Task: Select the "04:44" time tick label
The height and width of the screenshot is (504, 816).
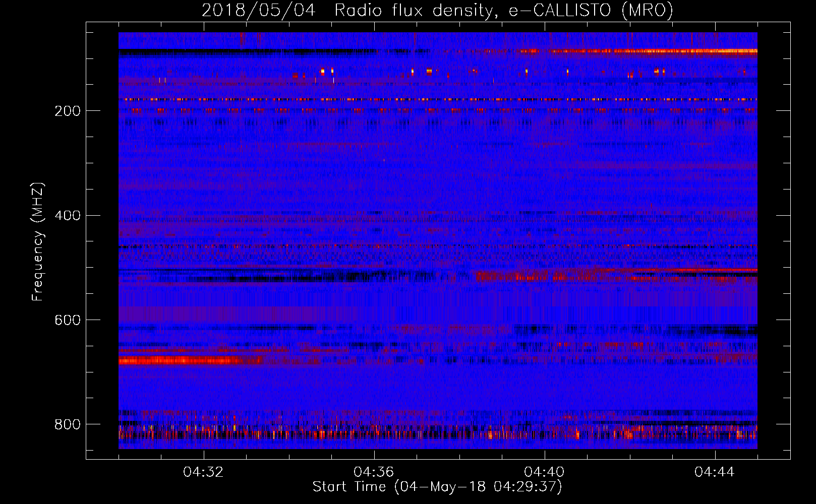Action: click(x=715, y=472)
